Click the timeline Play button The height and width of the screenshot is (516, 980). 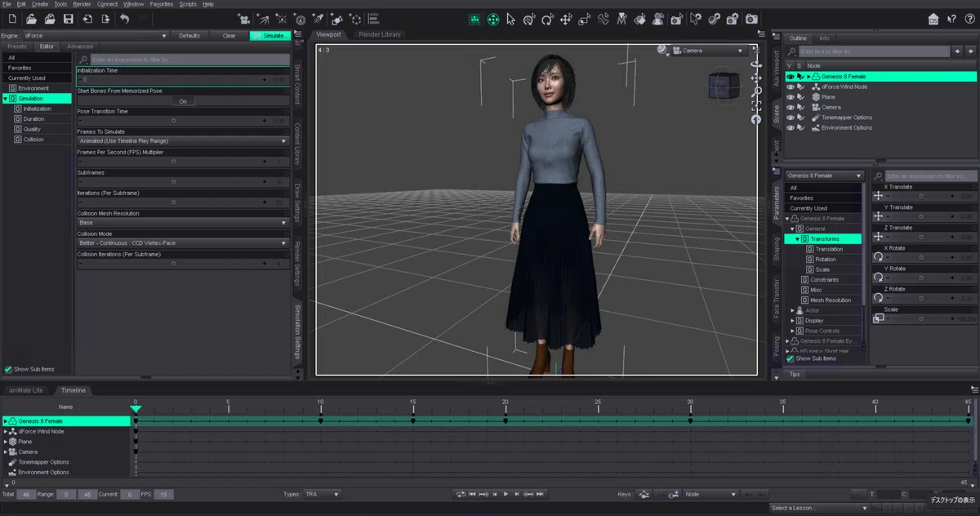[x=506, y=494]
